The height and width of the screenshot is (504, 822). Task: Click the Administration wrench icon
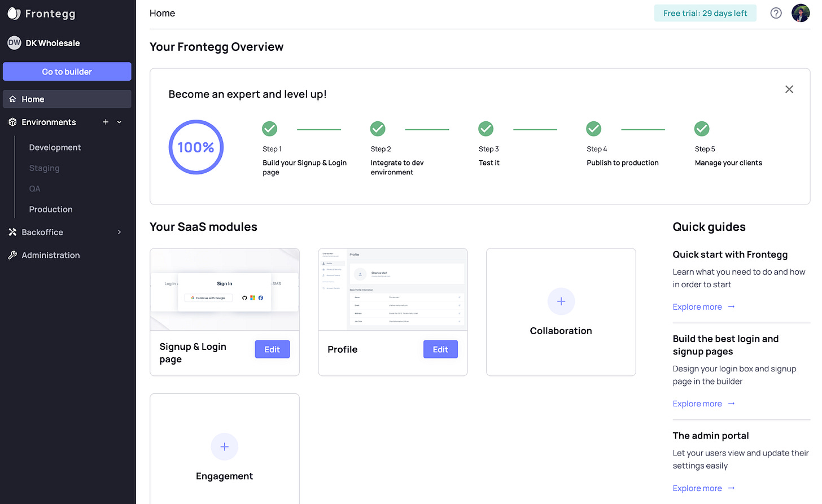point(12,255)
